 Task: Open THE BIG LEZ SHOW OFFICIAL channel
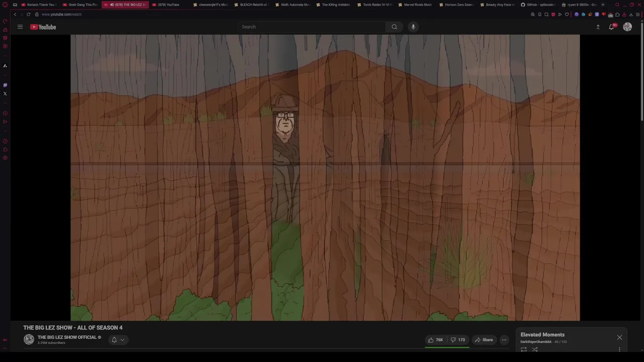coord(67,337)
